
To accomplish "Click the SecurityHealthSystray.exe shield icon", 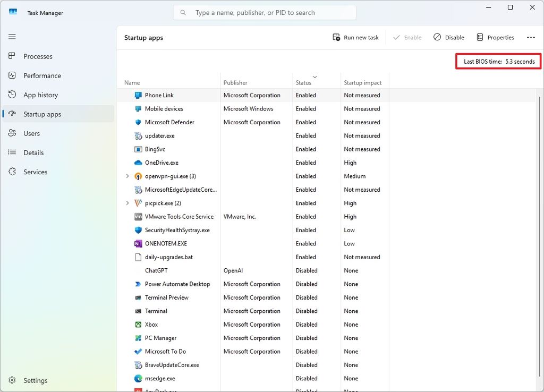I will point(138,230).
